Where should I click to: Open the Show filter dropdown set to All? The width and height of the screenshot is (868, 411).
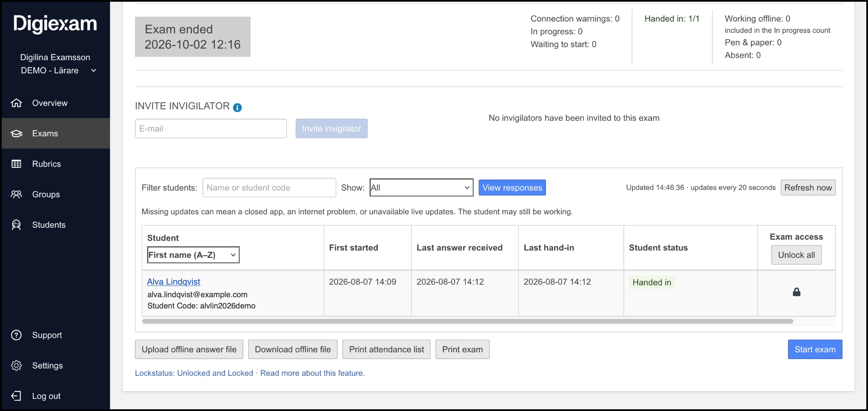pyautogui.click(x=421, y=188)
